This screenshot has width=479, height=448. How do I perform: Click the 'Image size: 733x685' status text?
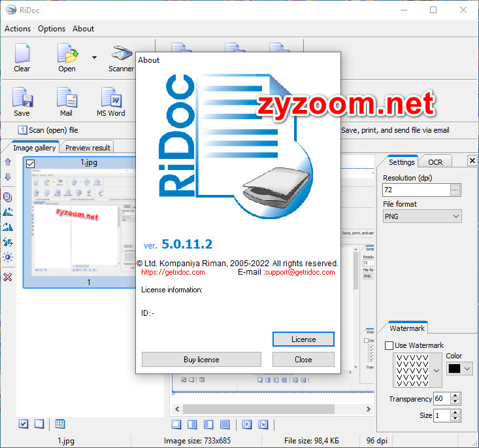coord(197,441)
